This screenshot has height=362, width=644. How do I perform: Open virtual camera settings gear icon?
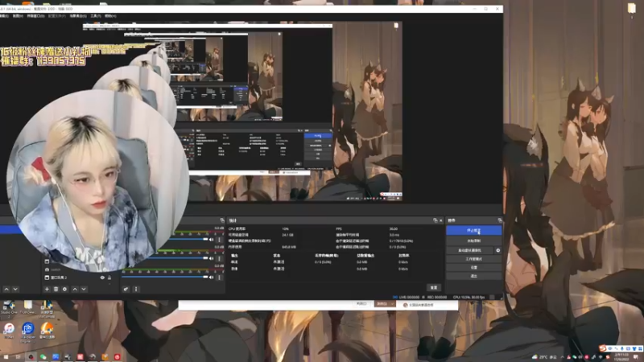[x=498, y=250]
